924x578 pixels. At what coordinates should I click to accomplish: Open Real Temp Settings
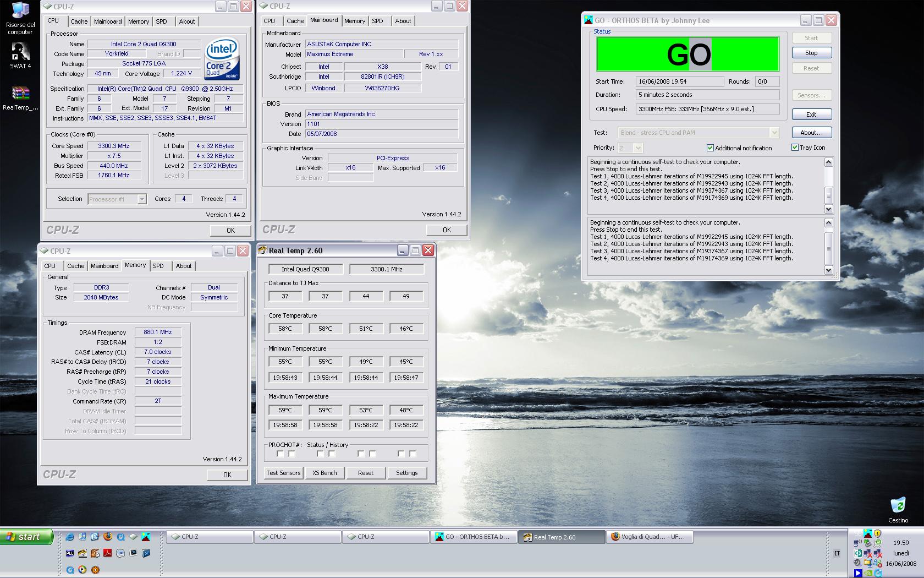pyautogui.click(x=407, y=473)
